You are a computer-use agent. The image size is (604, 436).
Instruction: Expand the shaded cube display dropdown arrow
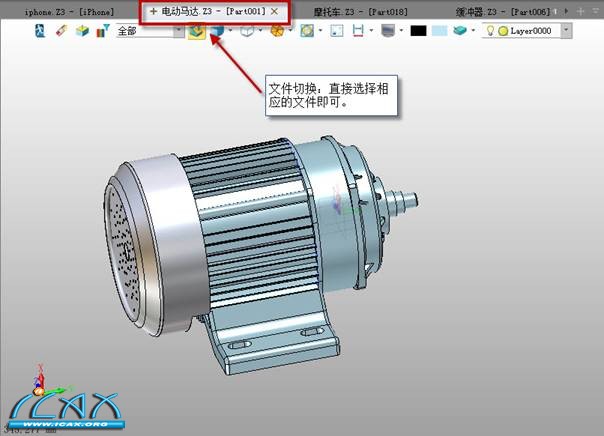tap(230, 30)
